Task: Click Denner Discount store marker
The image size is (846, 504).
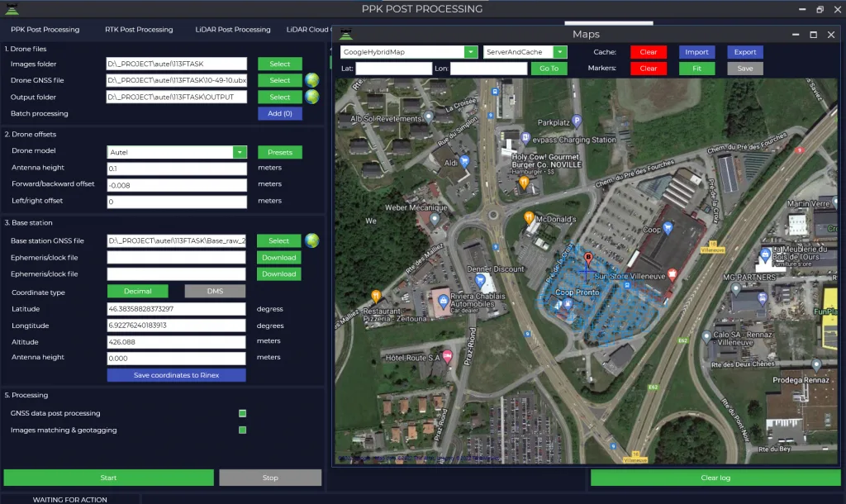Action: coord(480,280)
